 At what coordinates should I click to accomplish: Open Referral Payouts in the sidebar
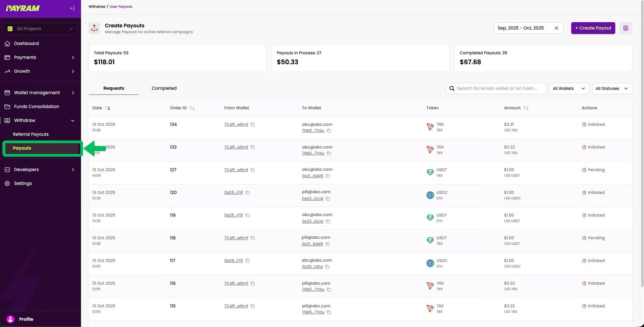coord(31,134)
